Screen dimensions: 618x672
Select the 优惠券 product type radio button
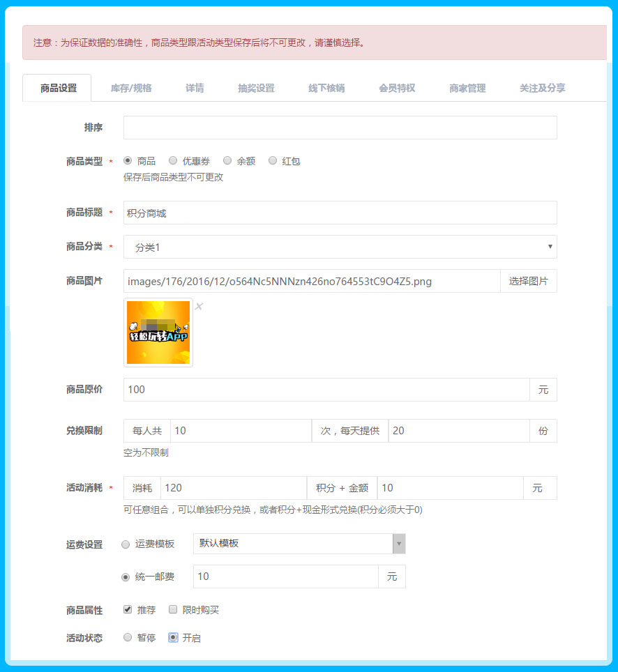click(x=173, y=161)
